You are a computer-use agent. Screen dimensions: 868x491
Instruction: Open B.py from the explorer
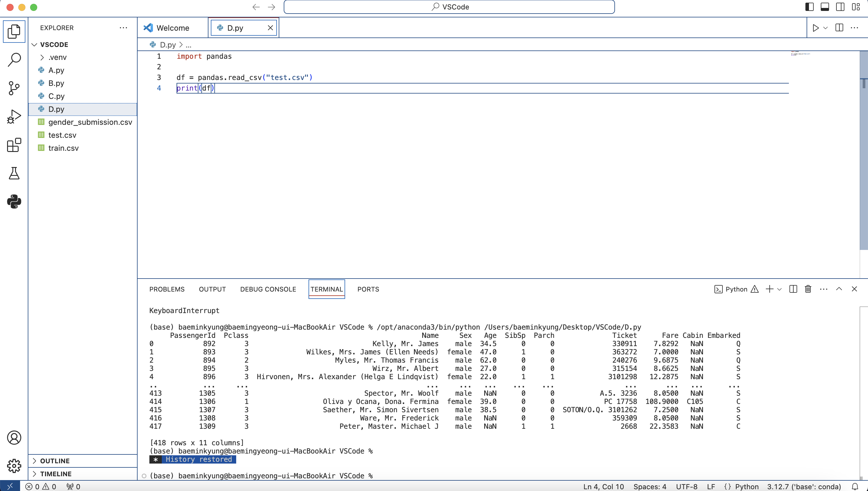82,83
